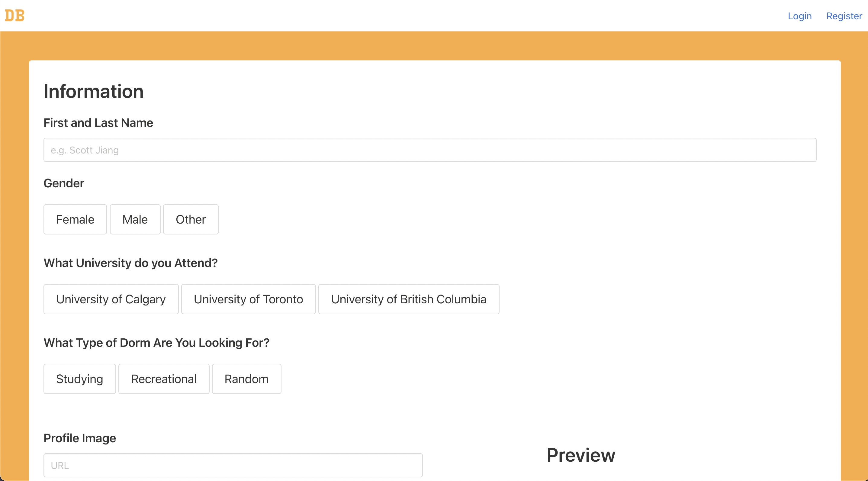This screenshot has width=868, height=481.
Task: Click the Preview heading
Action: 580,455
